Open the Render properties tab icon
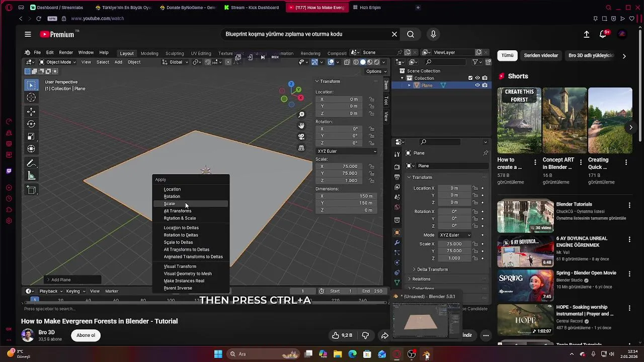Viewport: 644px width, 362px height. (x=397, y=166)
